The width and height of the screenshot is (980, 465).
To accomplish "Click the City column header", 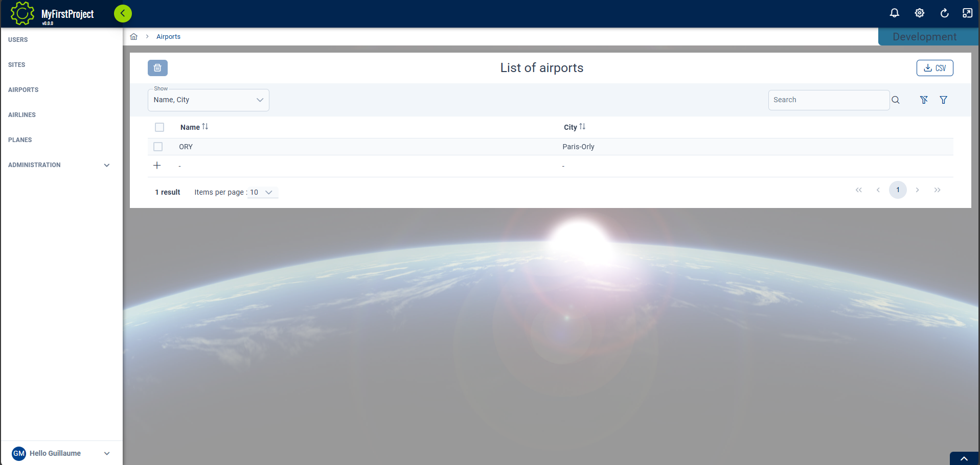I will 571,127.
